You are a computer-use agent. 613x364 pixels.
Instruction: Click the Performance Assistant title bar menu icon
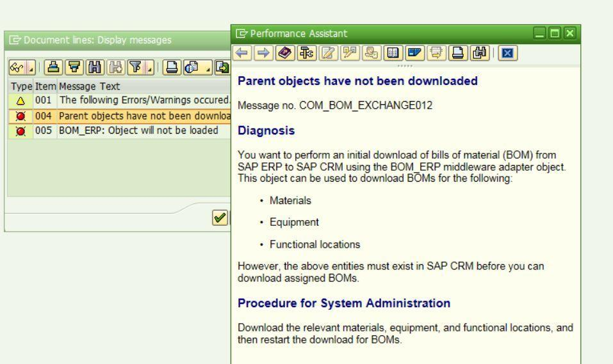(x=242, y=34)
